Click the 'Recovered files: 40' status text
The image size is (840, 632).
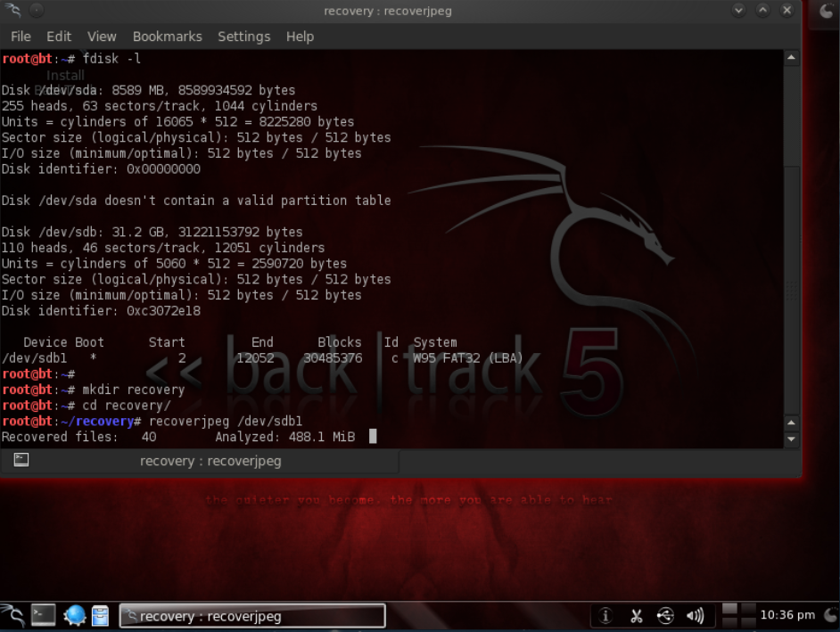coord(78,437)
